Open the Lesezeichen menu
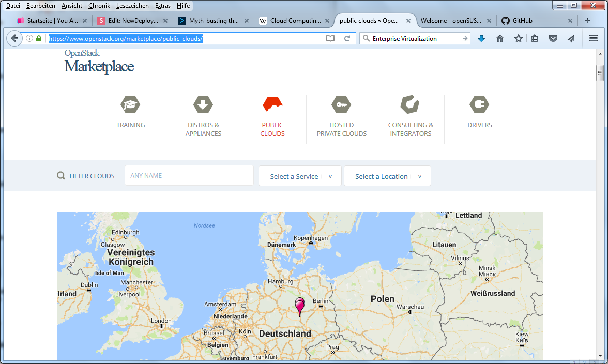This screenshot has height=364, width=608. pyautogui.click(x=132, y=5)
